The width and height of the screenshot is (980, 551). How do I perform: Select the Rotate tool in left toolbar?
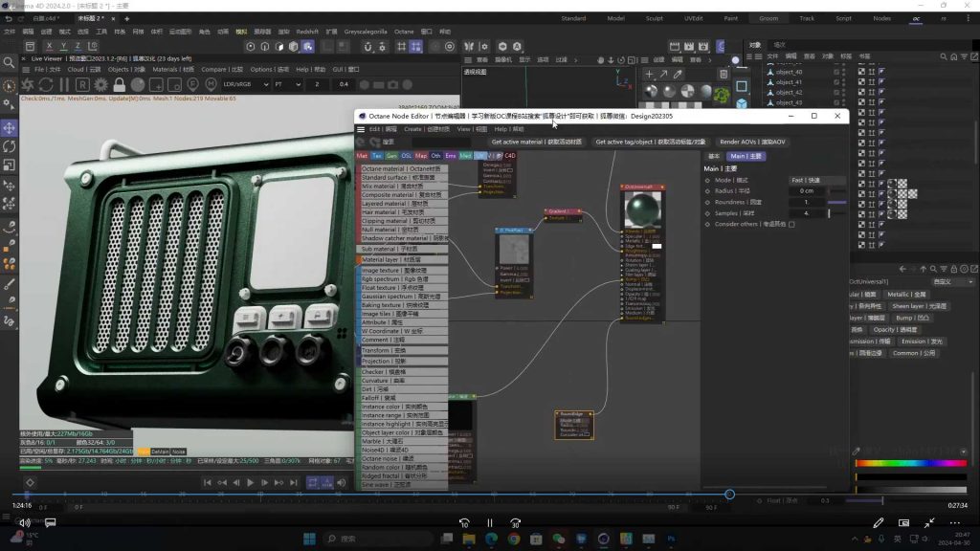click(10, 146)
